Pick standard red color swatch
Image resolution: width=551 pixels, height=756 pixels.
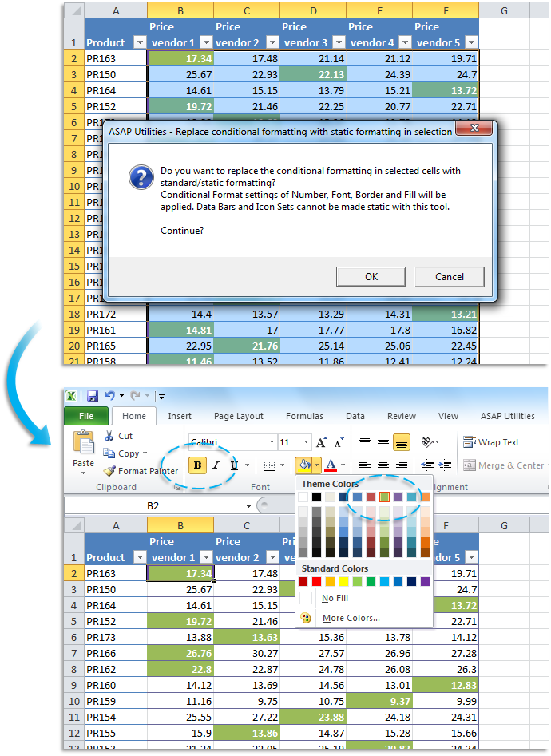point(316,581)
